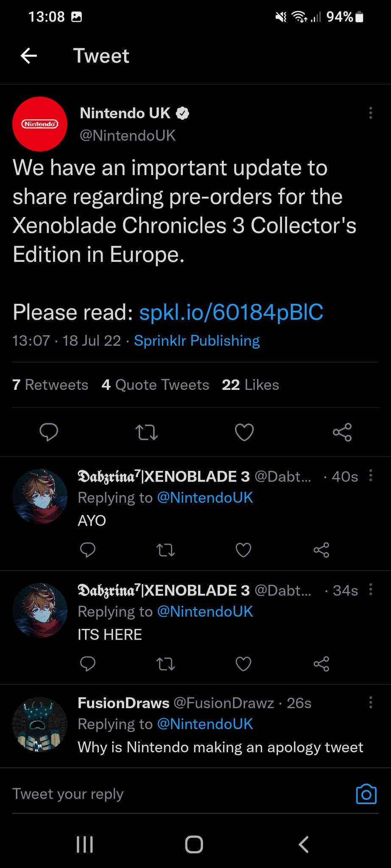Viewport: 391px width, 868px height.
Task: Reply to the Nintendo UK tweet
Action: click(x=49, y=432)
